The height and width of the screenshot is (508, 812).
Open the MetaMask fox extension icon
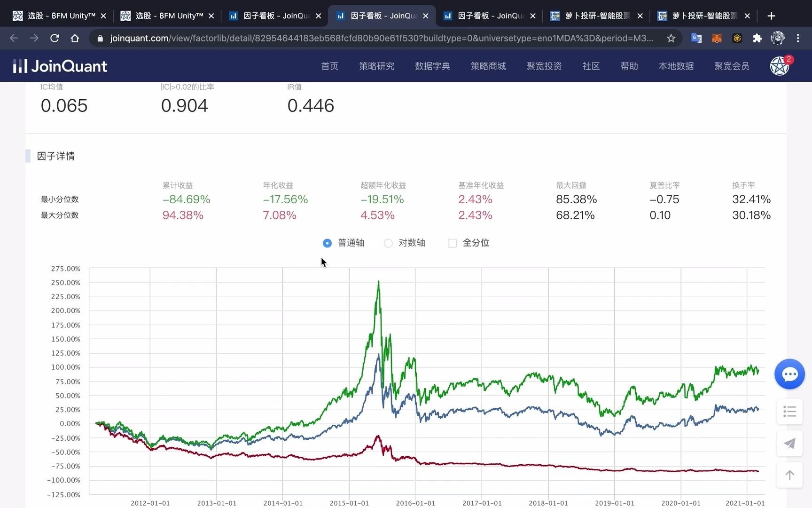click(x=717, y=38)
